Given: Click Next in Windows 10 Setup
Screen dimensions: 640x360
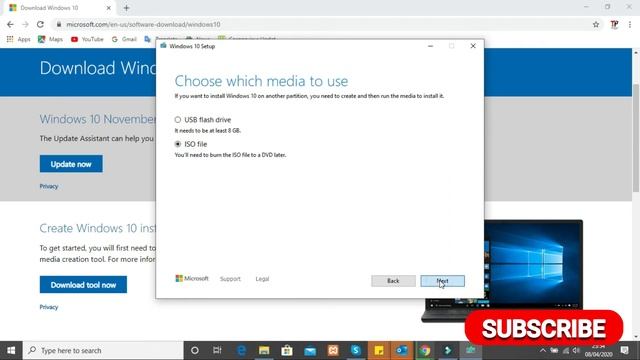Looking at the screenshot, I should [442, 281].
